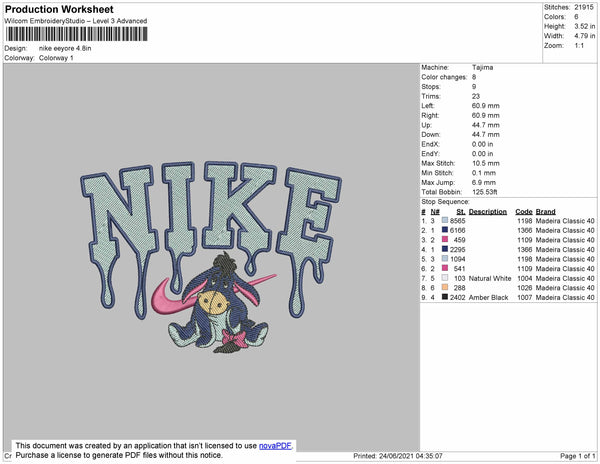Click the orange swatch for stop 8
The height and width of the screenshot is (464, 600).
coord(445,287)
